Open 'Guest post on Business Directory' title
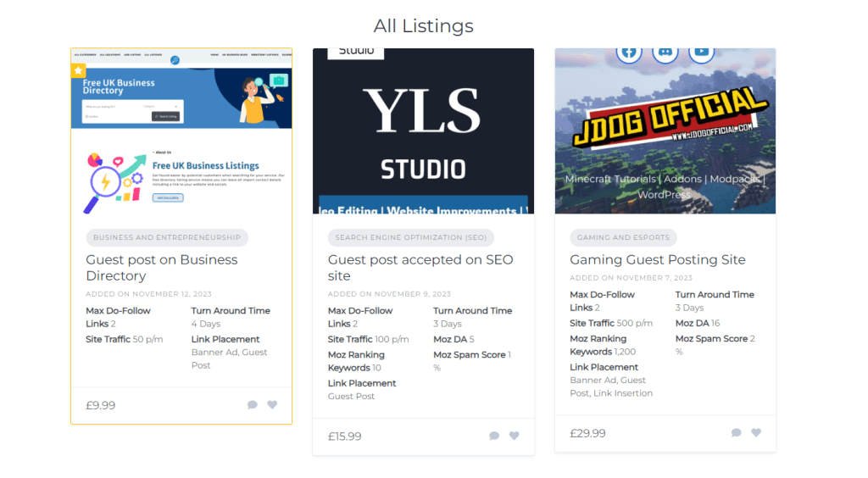This screenshot has width=868, height=478. (161, 268)
